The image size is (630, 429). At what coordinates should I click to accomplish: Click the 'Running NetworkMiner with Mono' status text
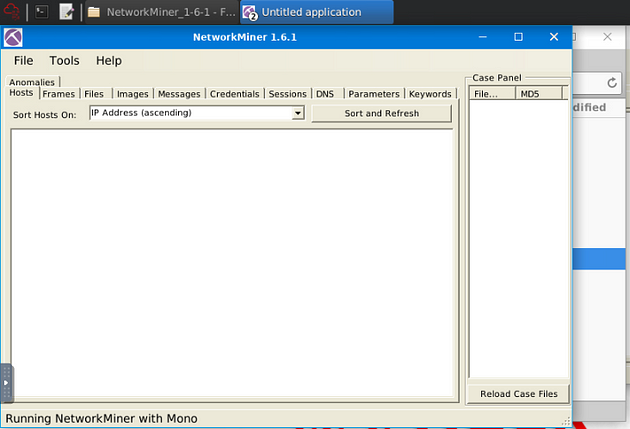(101, 419)
